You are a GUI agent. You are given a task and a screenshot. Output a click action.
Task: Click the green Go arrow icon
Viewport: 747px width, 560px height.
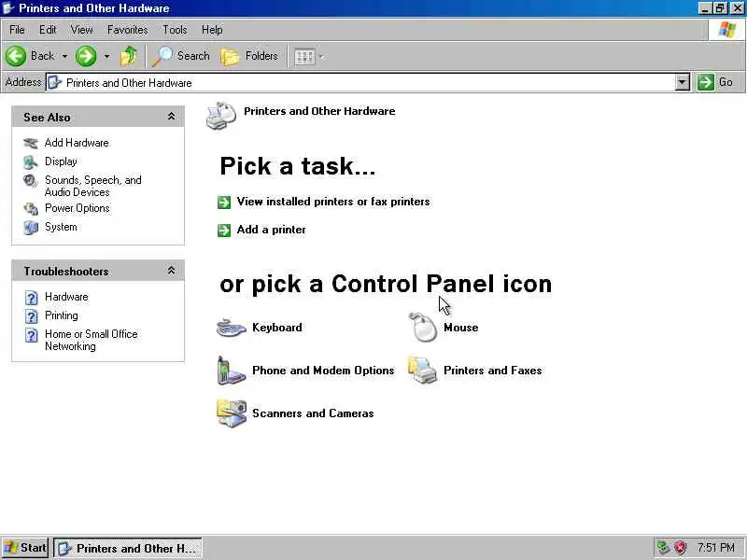pos(706,82)
